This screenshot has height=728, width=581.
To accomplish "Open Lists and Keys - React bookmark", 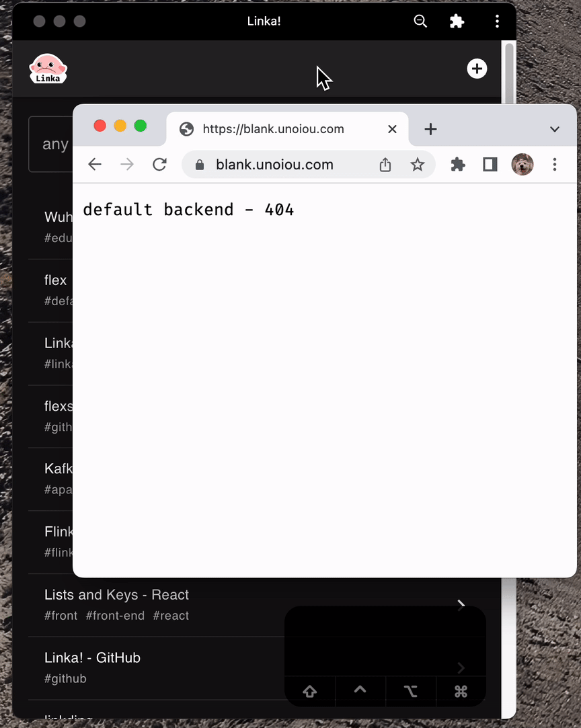I will coord(116,595).
